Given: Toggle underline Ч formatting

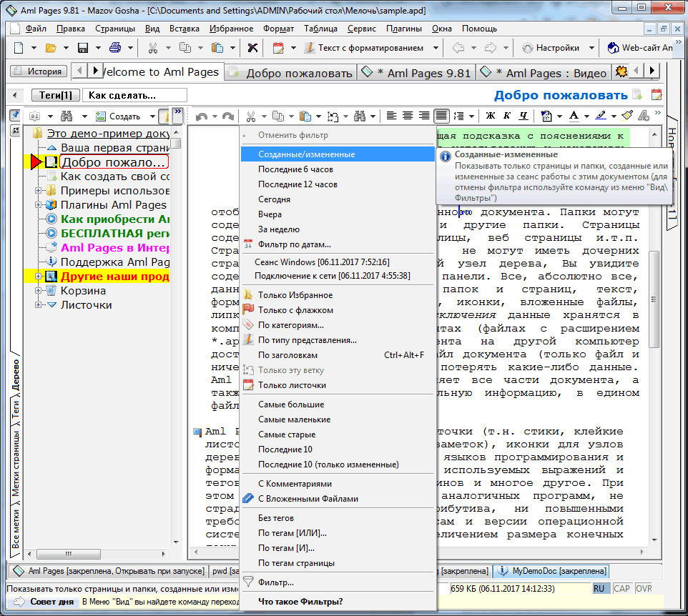Looking at the screenshot, I should [523, 116].
